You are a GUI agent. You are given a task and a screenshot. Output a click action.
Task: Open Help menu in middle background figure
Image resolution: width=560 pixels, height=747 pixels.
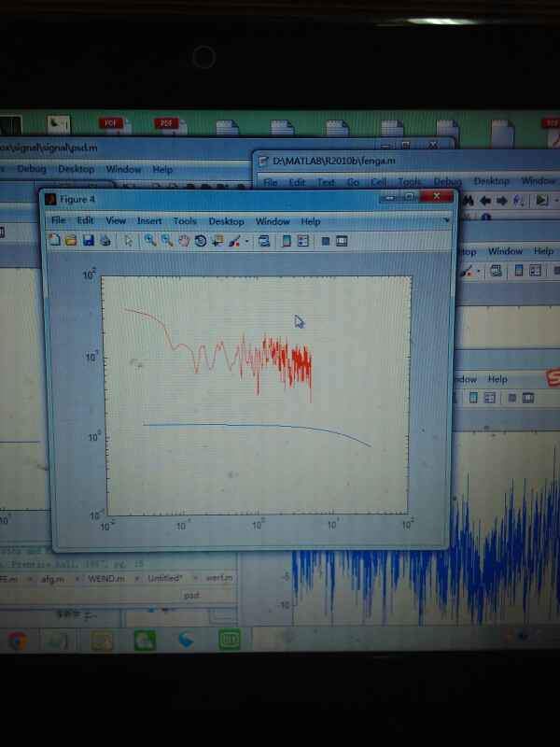click(x=543, y=251)
